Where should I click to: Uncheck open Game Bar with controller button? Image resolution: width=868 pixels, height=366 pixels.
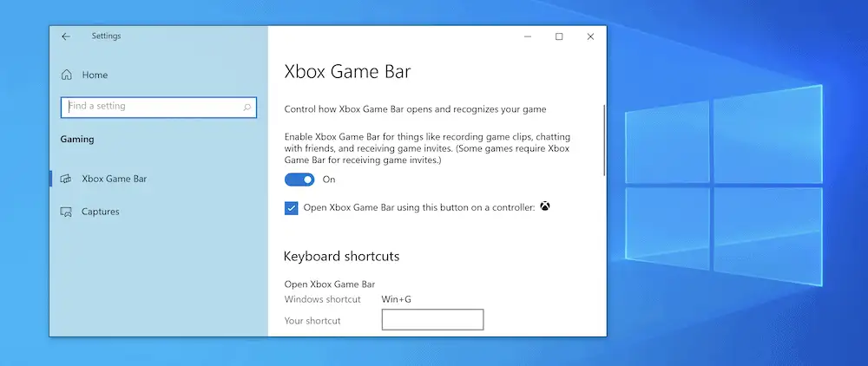291,208
